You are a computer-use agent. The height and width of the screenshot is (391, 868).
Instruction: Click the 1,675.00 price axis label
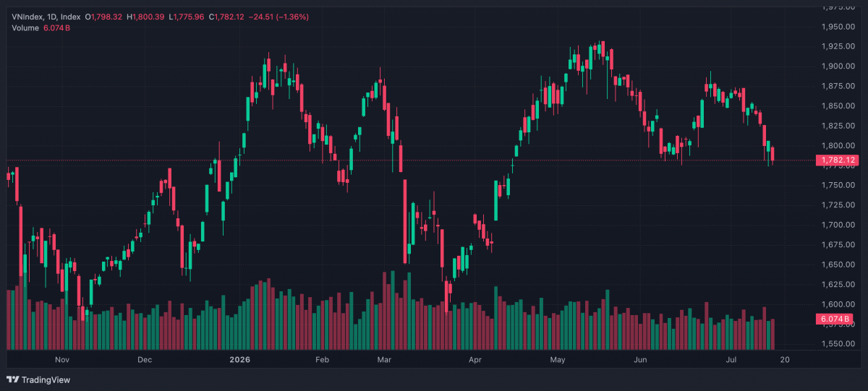click(x=837, y=245)
